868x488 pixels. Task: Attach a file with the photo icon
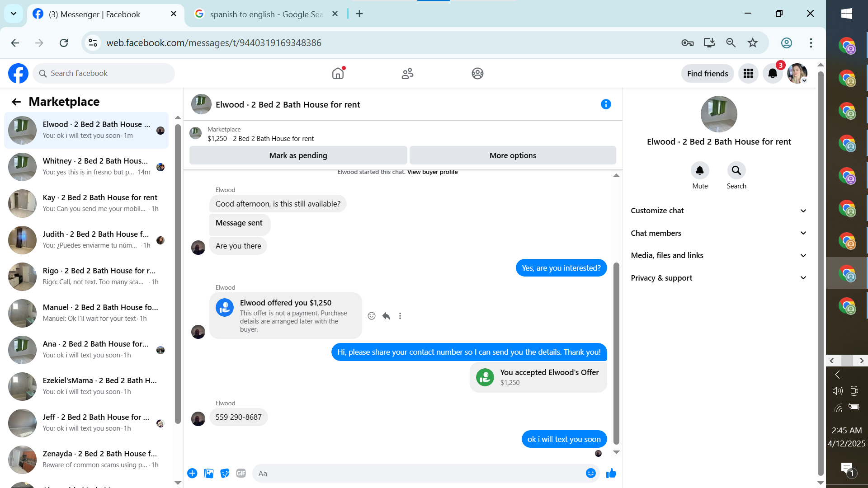(x=208, y=473)
